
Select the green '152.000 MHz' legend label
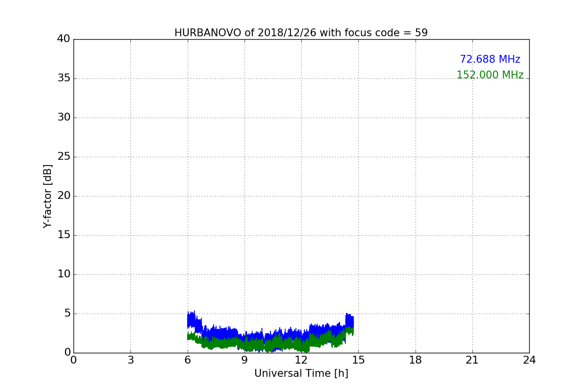[x=490, y=75]
